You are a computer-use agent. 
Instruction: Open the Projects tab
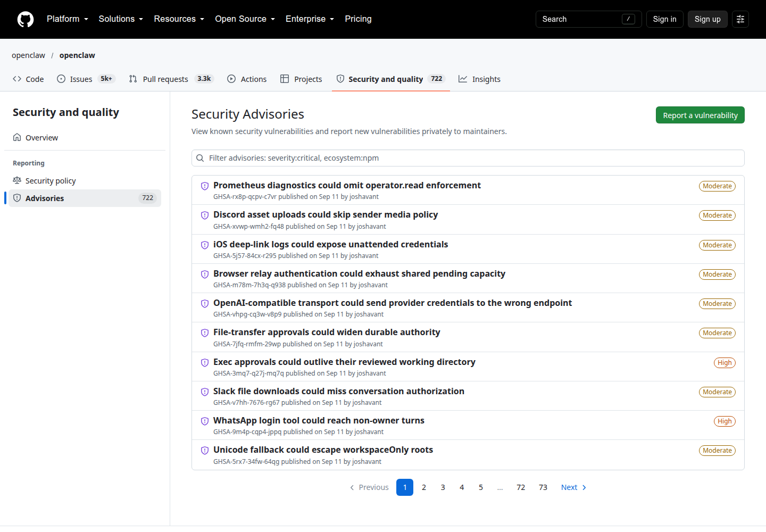point(301,79)
